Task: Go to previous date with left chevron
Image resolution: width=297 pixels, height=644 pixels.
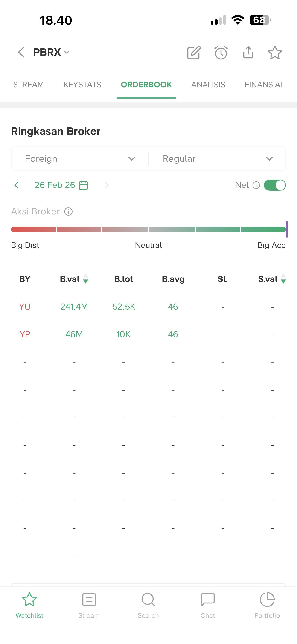Action: tap(17, 185)
